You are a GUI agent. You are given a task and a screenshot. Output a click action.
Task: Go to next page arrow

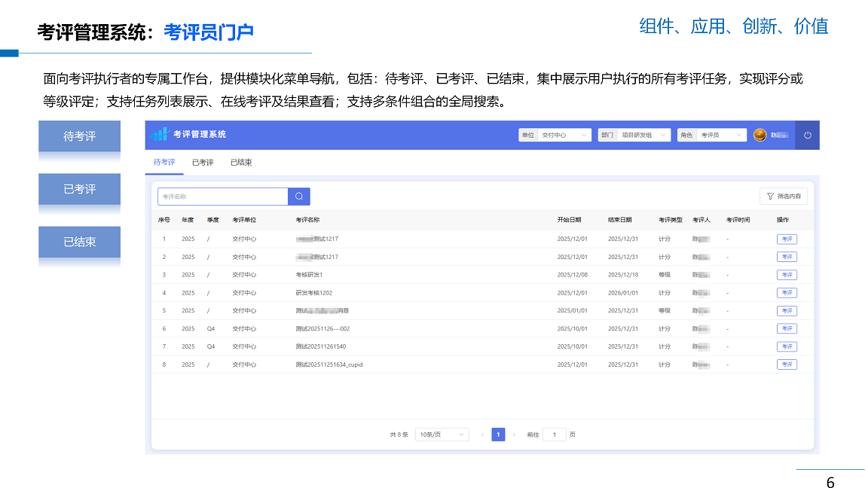(x=514, y=435)
